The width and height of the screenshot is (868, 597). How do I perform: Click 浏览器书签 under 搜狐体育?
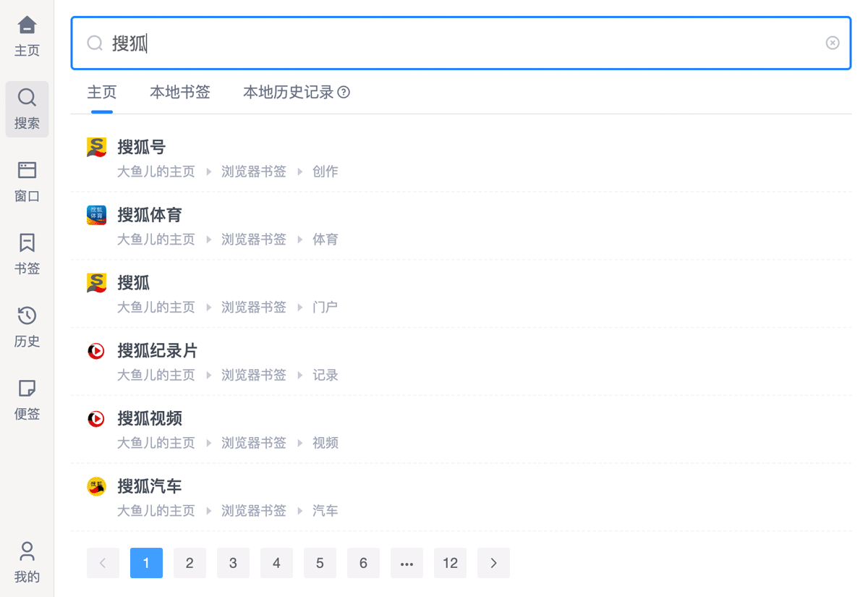(254, 240)
